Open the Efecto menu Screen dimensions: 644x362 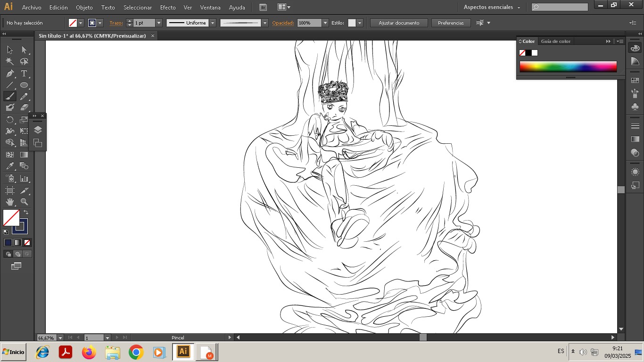(168, 8)
